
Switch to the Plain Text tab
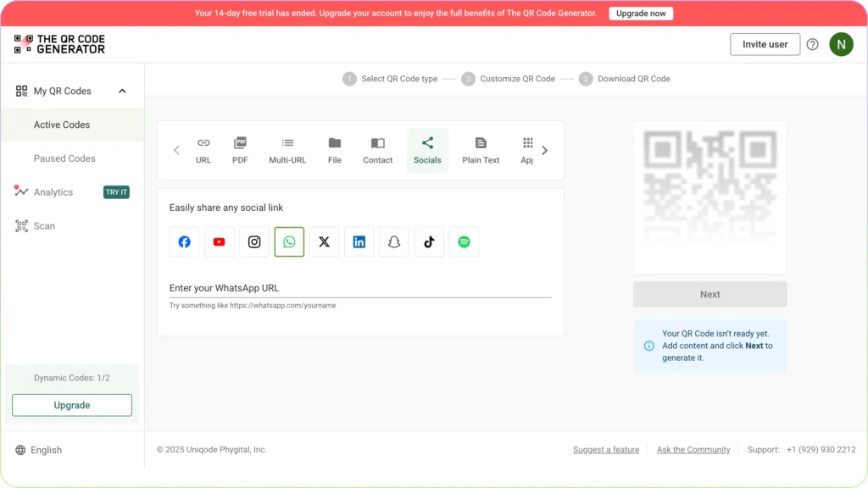tap(481, 150)
